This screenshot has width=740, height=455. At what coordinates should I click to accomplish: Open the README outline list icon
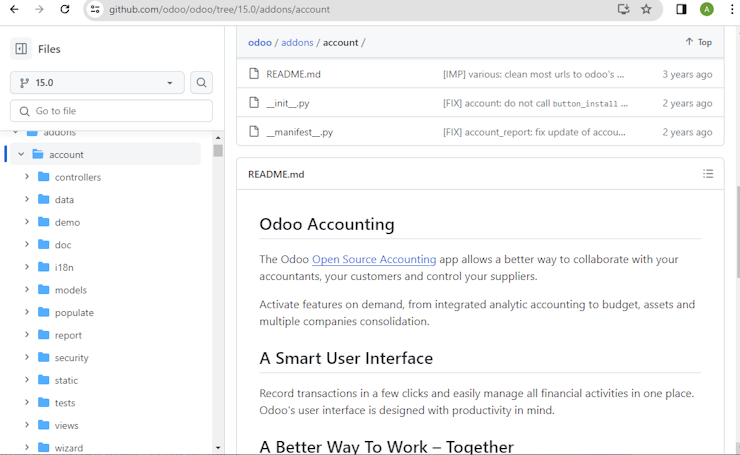tap(708, 174)
